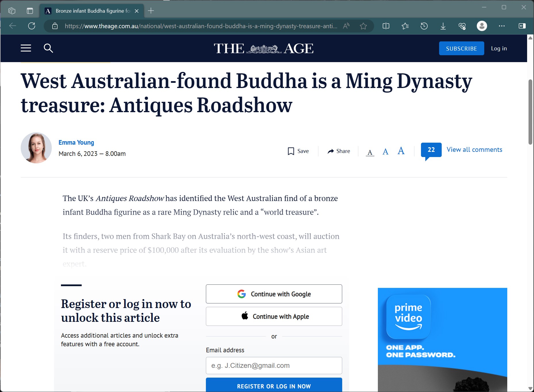Click the address bar URL
The height and width of the screenshot is (392, 534).
pos(201,26)
